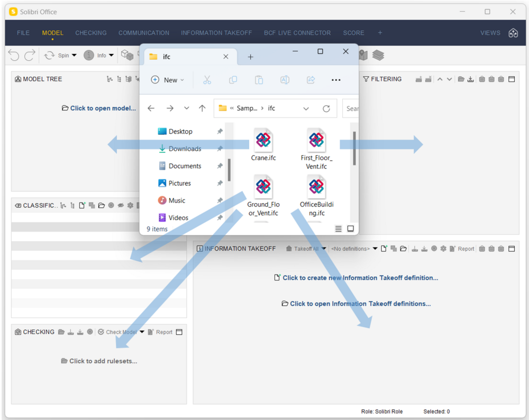Click the down chevron in Filtering panel
Screen dimensions: 529x420
[449, 79]
